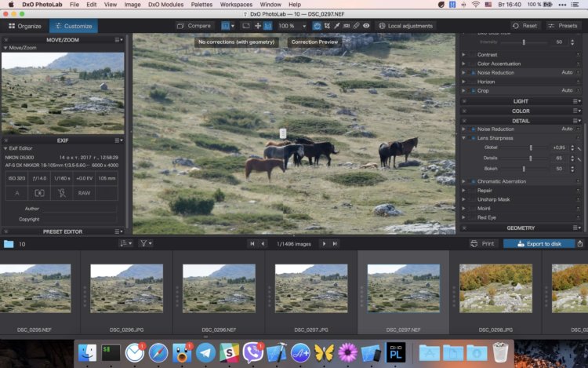
Task: Expand the Chromatic Aberration section
Action: pyautogui.click(x=464, y=181)
